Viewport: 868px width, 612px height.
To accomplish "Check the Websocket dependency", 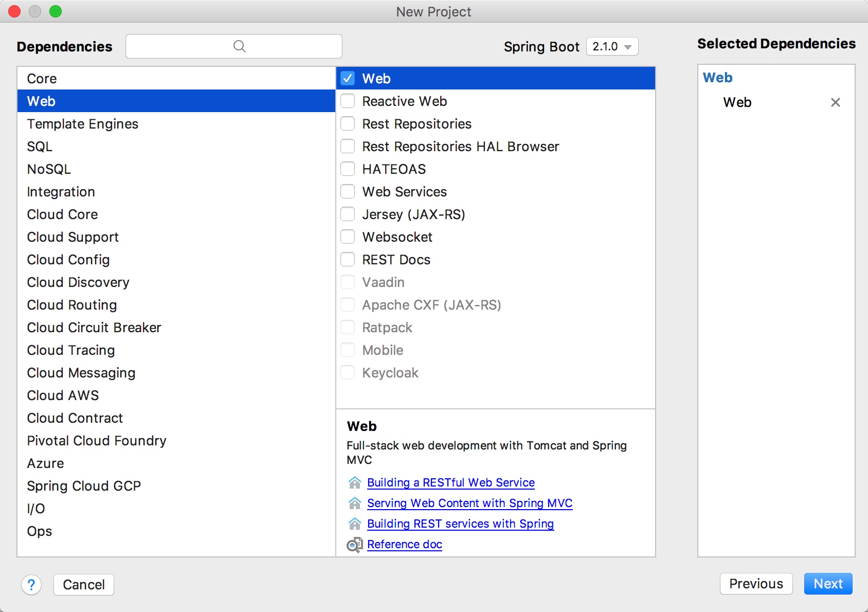I will (348, 237).
